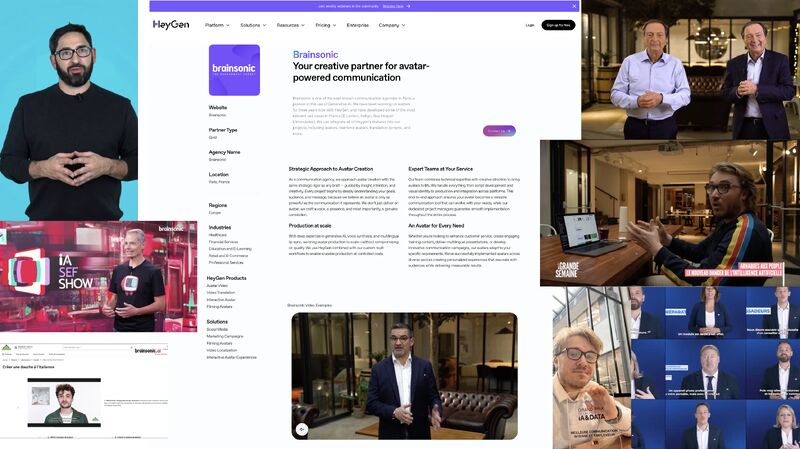Viewport: 800px width, 449px height.
Task: Click the round icon on example video corner
Action: pyautogui.click(x=302, y=429)
